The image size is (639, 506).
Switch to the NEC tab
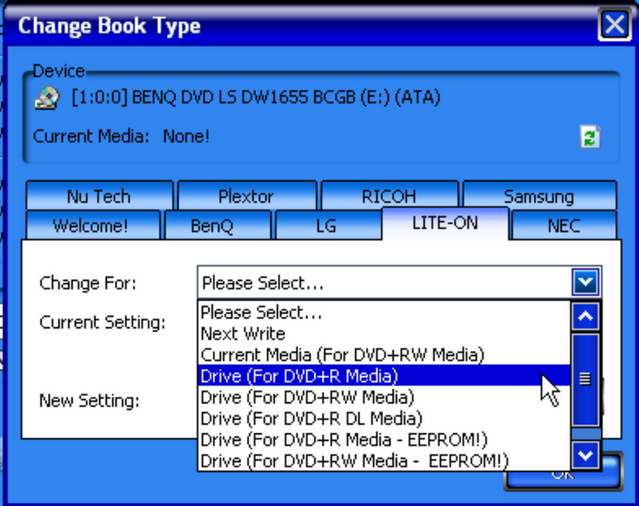[x=564, y=225]
